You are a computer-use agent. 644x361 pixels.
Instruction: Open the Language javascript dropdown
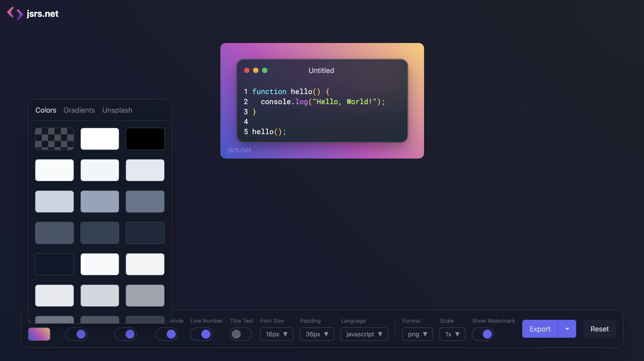(x=364, y=334)
